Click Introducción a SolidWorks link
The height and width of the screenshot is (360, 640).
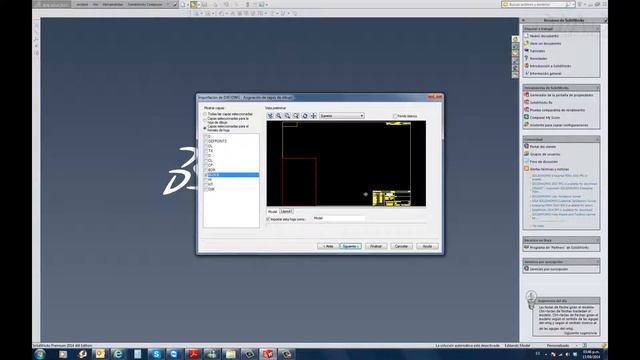(x=550, y=66)
